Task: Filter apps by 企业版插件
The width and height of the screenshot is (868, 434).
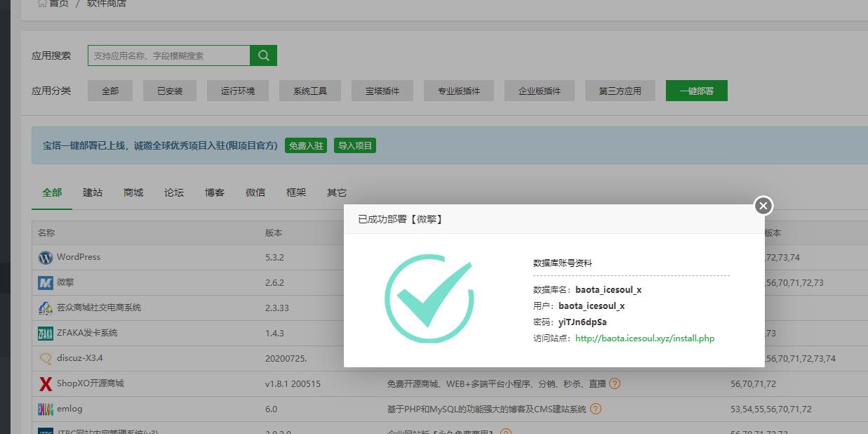Action: 540,91
